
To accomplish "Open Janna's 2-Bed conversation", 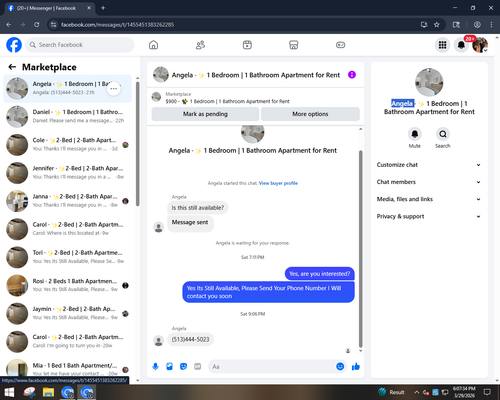I will click(x=67, y=201).
